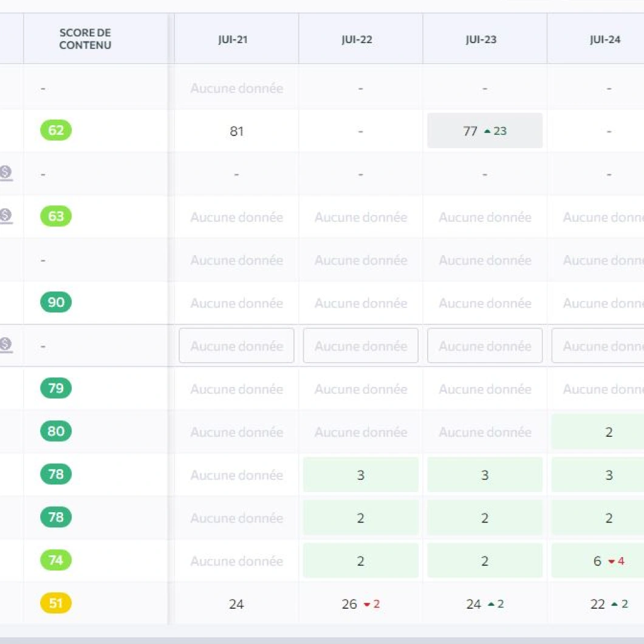Click the 80 content score badge
This screenshot has width=644, height=644.
tap(56, 431)
